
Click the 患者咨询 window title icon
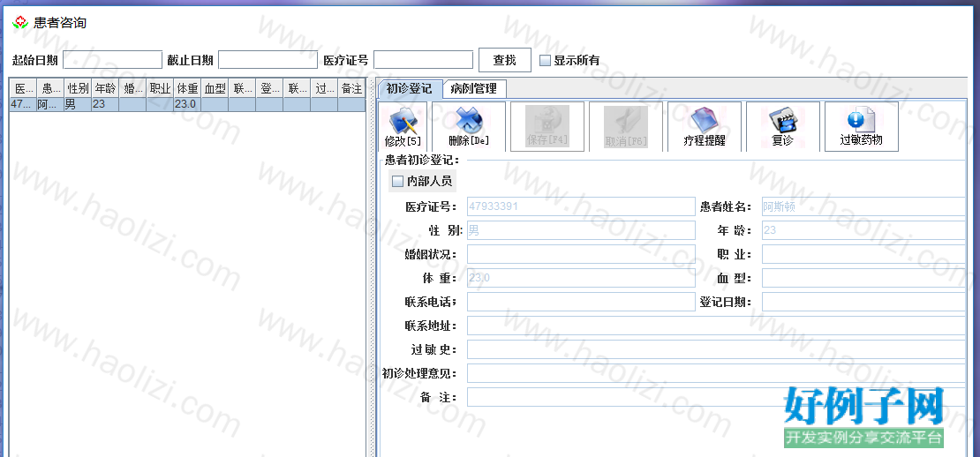click(20, 23)
